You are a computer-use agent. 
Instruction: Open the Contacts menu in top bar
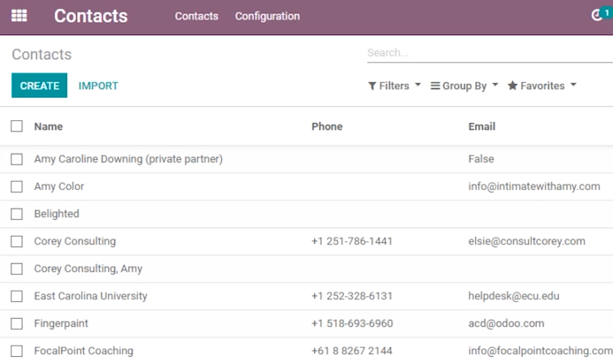tap(196, 16)
